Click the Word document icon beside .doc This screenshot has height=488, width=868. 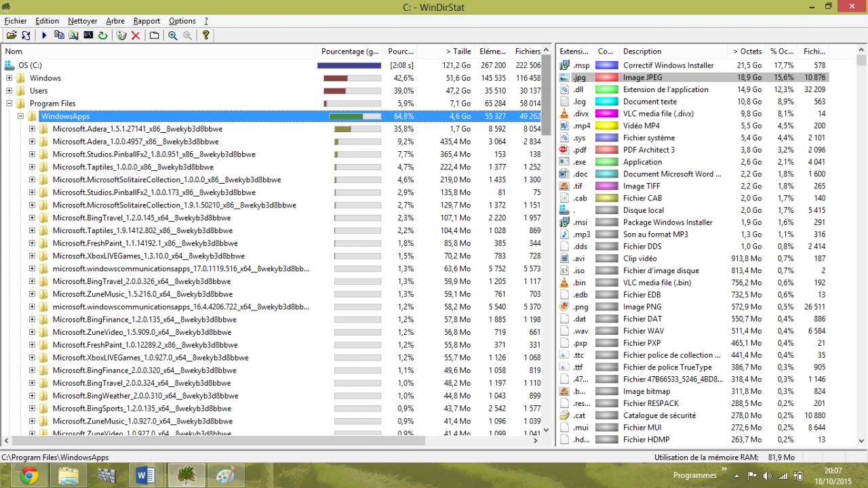pos(565,174)
